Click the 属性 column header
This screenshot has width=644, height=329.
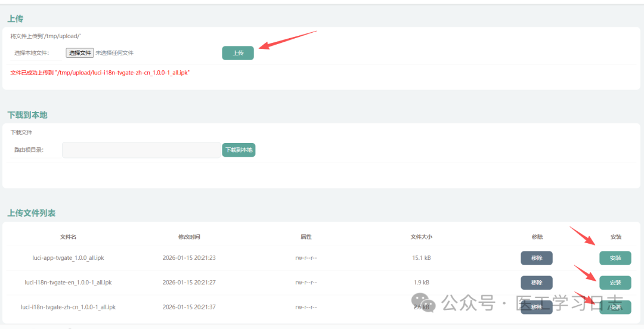[x=306, y=237]
